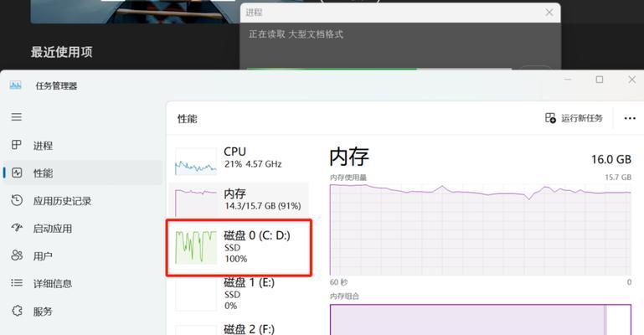The width and height of the screenshot is (644, 335).
Task: Click the 运行新任务 button label
Action: coord(581,118)
